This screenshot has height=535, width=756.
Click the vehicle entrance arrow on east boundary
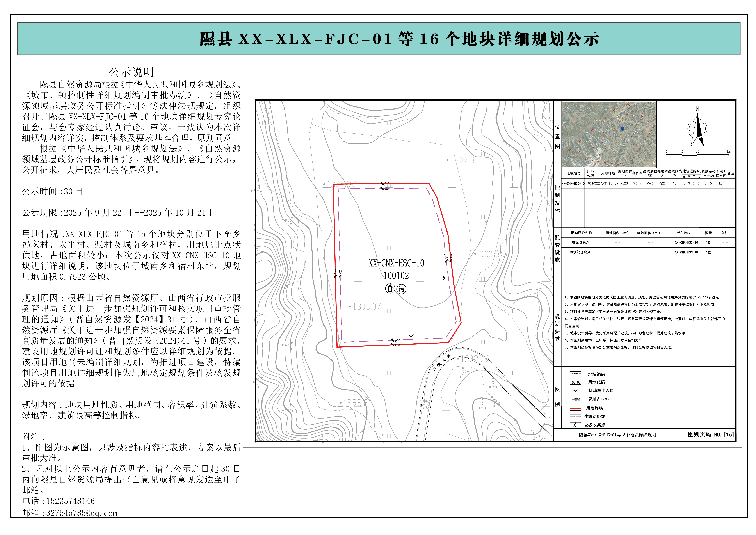444,278
